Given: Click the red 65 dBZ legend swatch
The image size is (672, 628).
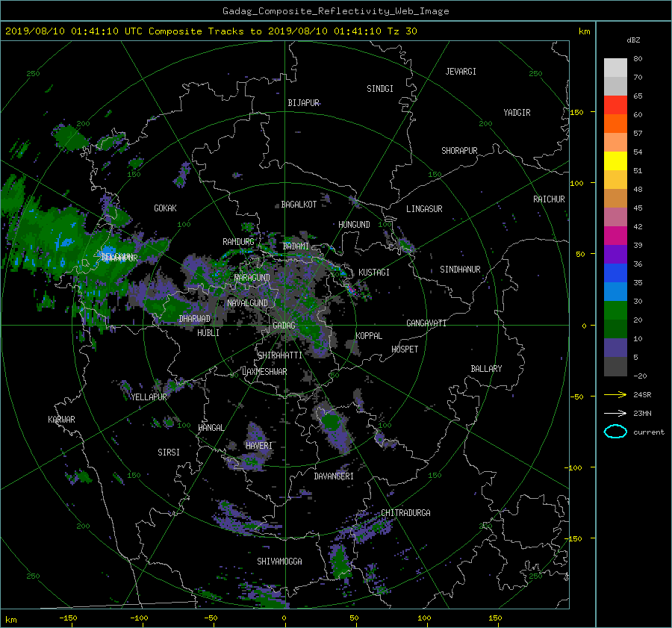Looking at the screenshot, I should 615,105.
